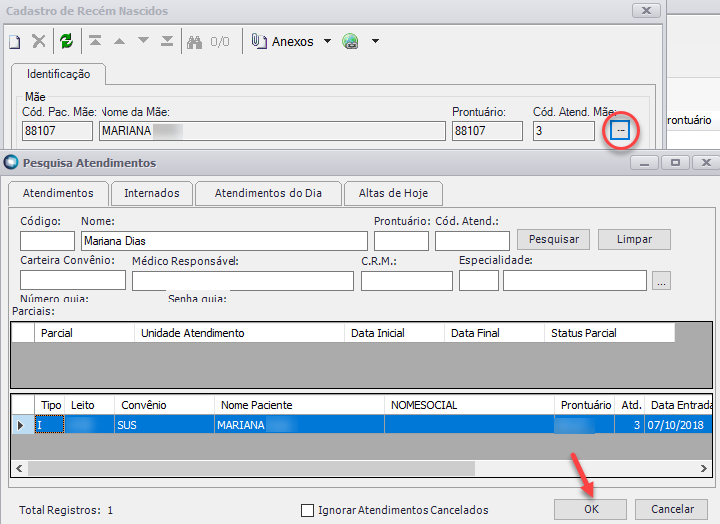Click the green refresh arrows icon

67,41
